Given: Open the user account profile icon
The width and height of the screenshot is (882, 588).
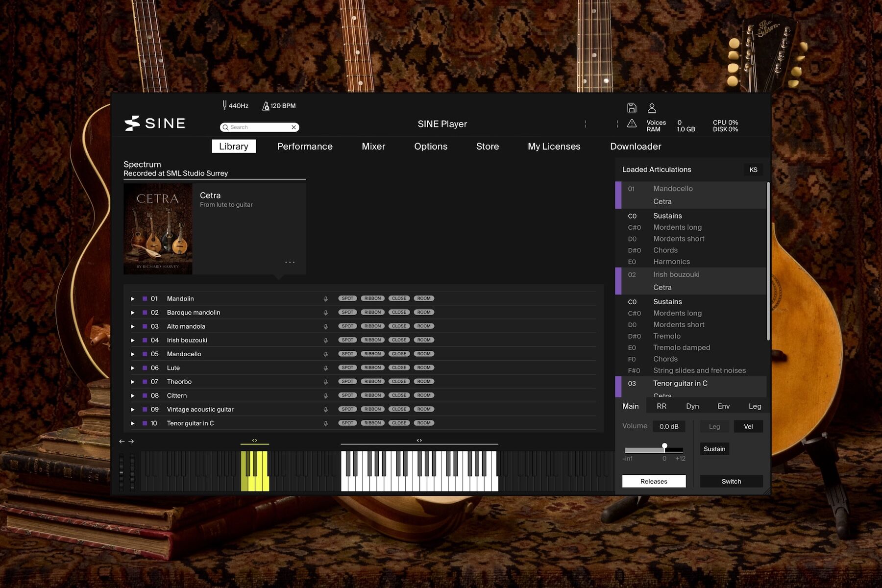Looking at the screenshot, I should [652, 108].
